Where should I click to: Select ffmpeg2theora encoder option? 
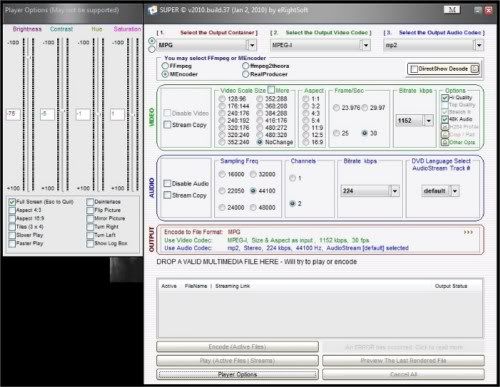(246, 66)
